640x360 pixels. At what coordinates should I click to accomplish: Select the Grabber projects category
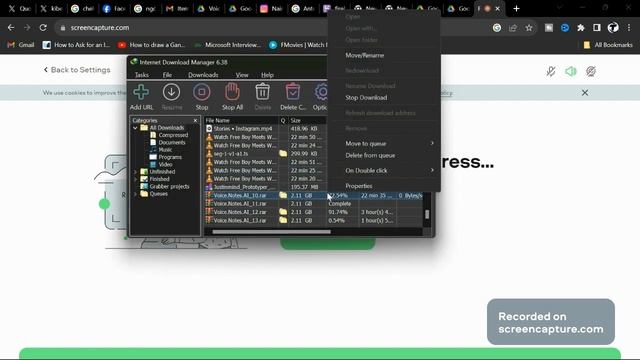point(169,187)
